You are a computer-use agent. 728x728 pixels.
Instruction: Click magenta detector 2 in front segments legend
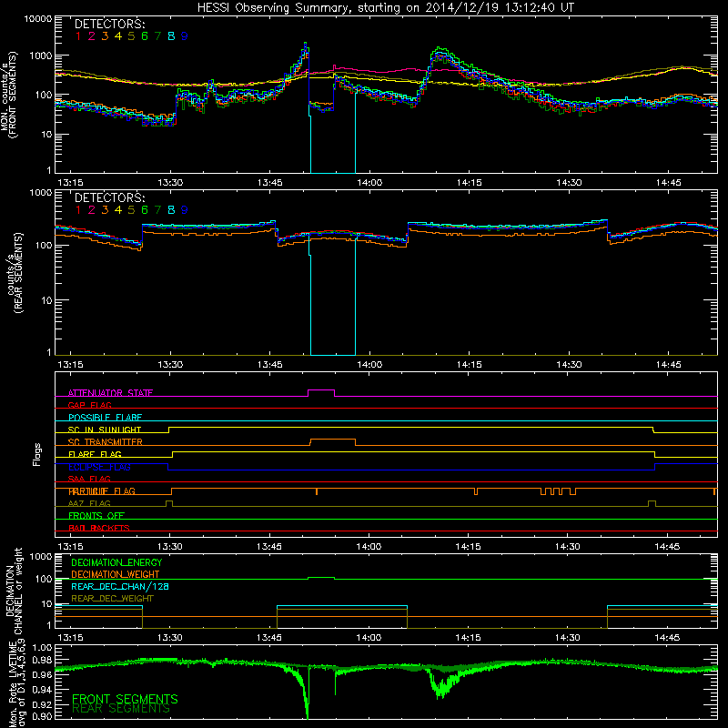coord(92,36)
